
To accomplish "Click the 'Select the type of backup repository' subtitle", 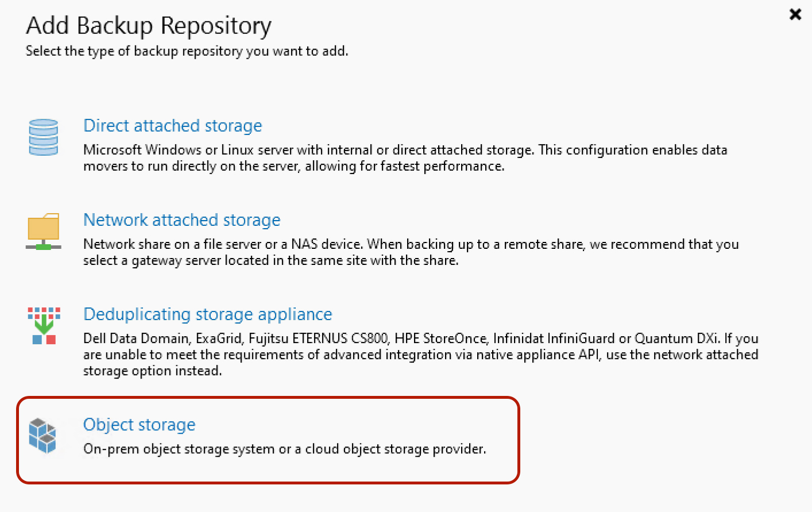I will [187, 51].
